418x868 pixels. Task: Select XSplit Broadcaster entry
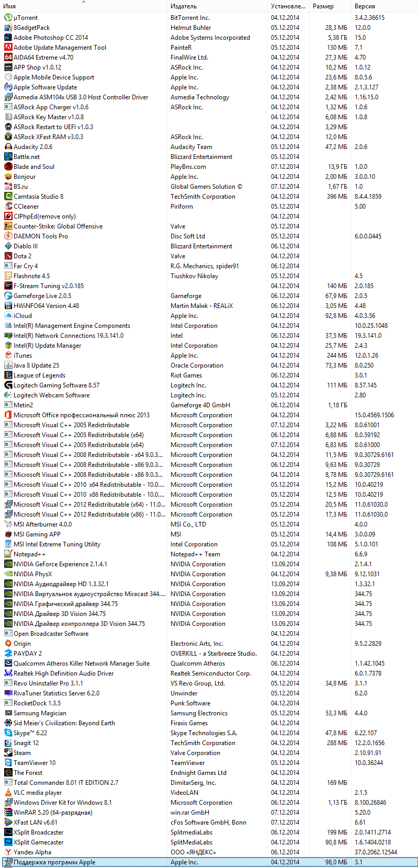click(x=38, y=832)
